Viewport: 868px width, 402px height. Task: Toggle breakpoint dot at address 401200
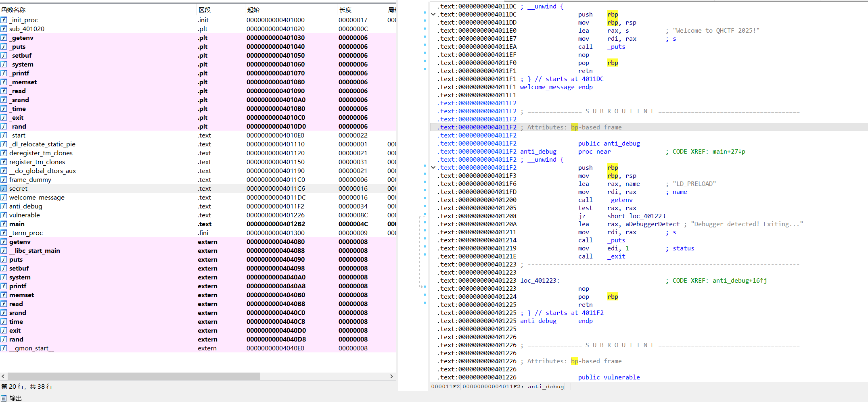(425, 198)
